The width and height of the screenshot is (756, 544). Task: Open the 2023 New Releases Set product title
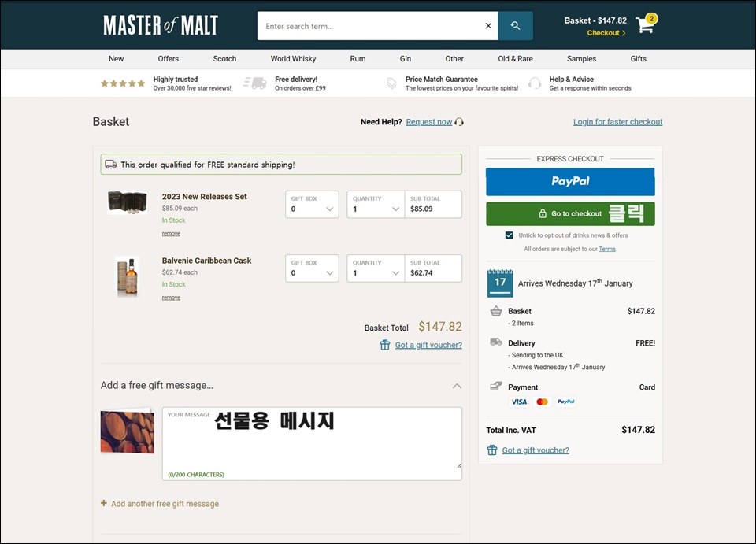[x=205, y=197]
